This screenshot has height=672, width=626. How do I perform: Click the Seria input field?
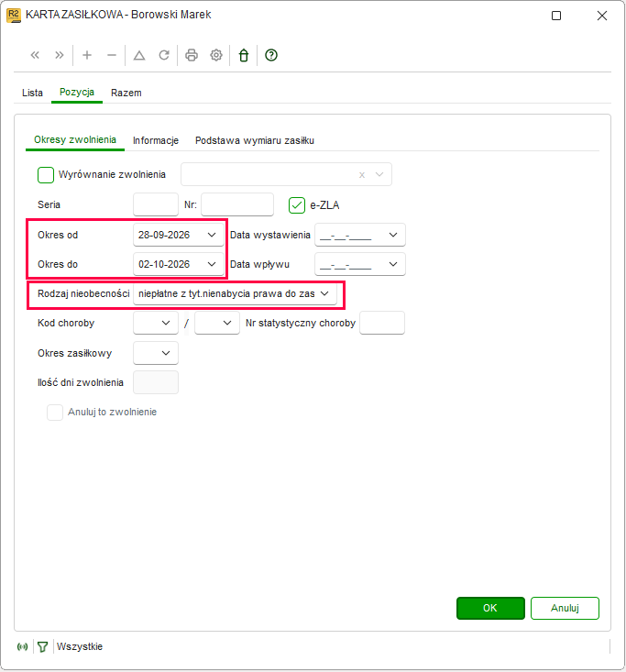[x=156, y=204]
